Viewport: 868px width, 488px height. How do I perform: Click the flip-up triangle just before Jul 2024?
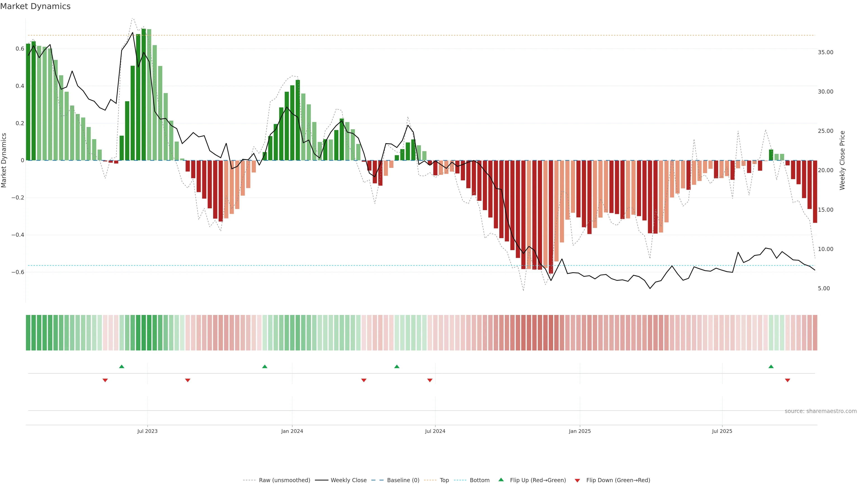coord(397,366)
